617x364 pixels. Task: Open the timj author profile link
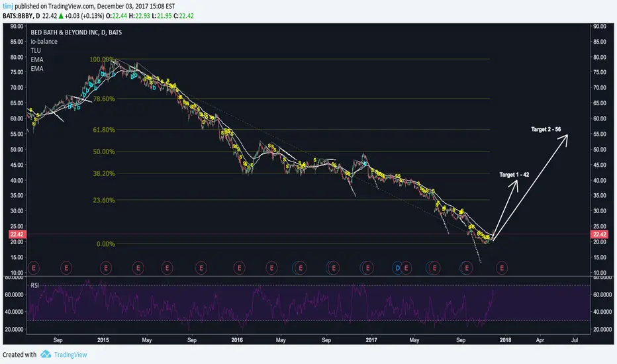click(x=8, y=7)
